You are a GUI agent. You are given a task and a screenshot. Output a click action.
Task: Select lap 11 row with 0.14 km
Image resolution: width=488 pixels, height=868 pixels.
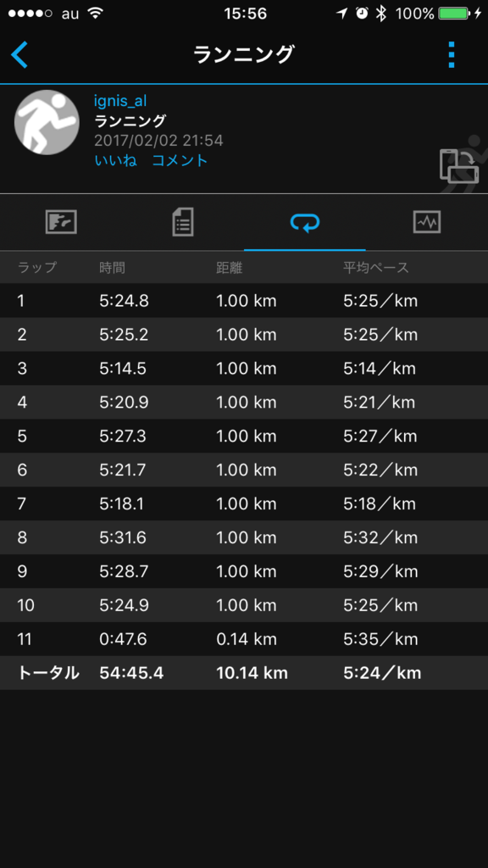(x=244, y=639)
